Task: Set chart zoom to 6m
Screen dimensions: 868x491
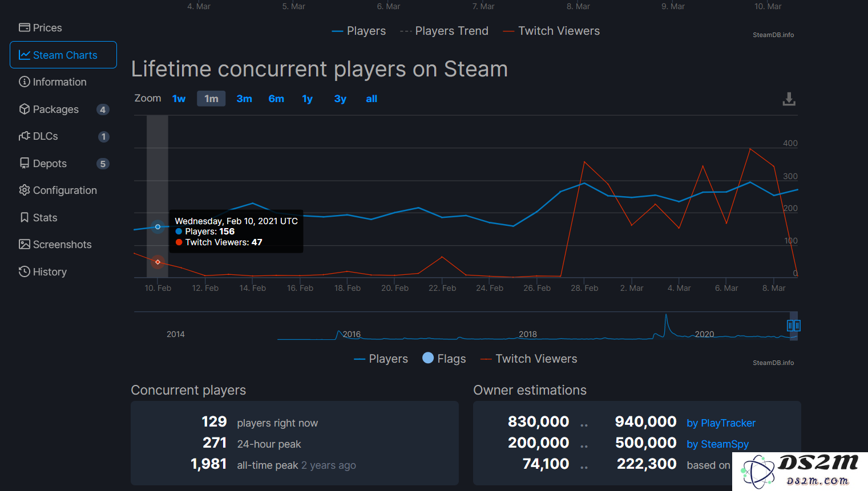Action: pyautogui.click(x=276, y=99)
